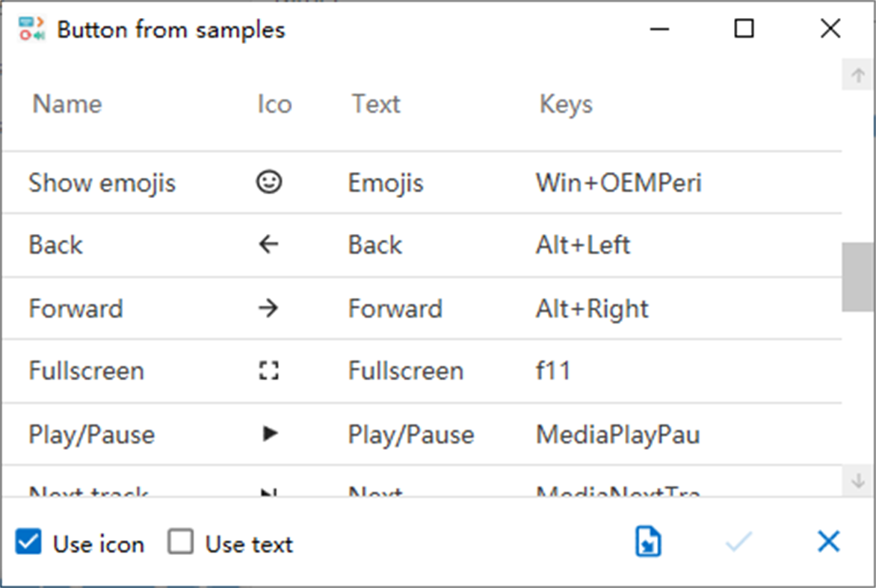Click the scrollbar up arrow
This screenshot has height=588, width=876.
tap(857, 75)
